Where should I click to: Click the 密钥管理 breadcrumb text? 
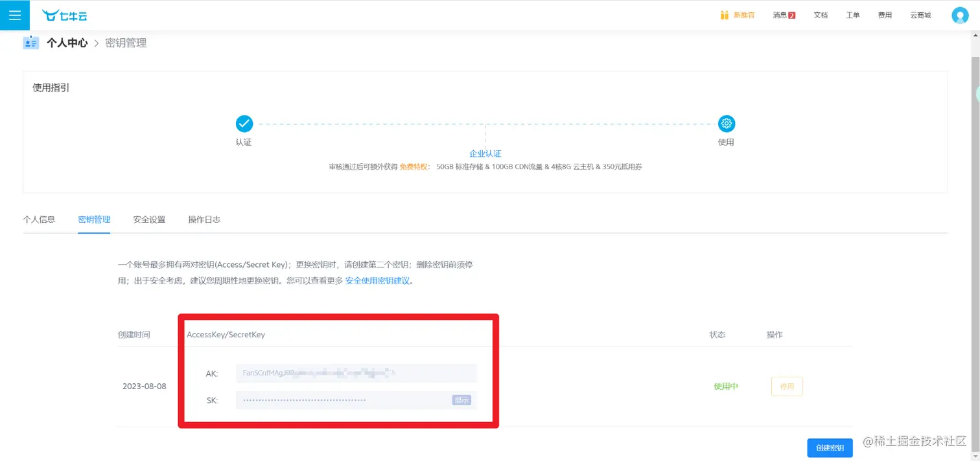pyautogui.click(x=126, y=43)
